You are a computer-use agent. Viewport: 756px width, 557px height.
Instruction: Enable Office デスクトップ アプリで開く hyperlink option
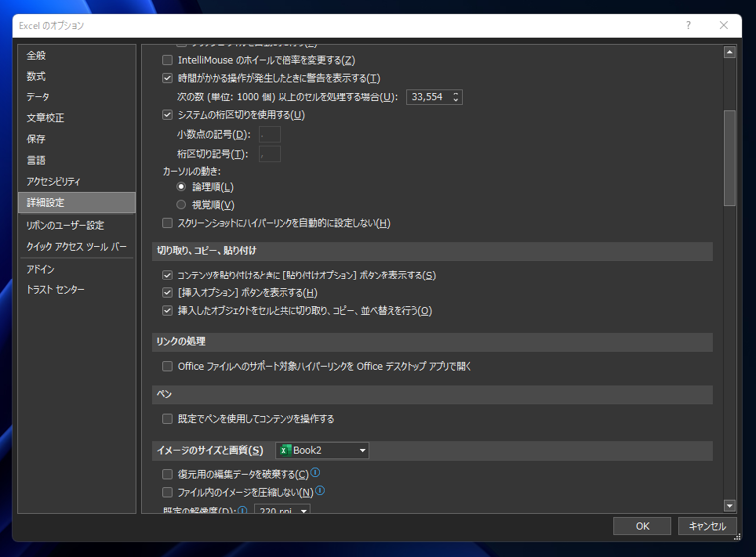167,366
